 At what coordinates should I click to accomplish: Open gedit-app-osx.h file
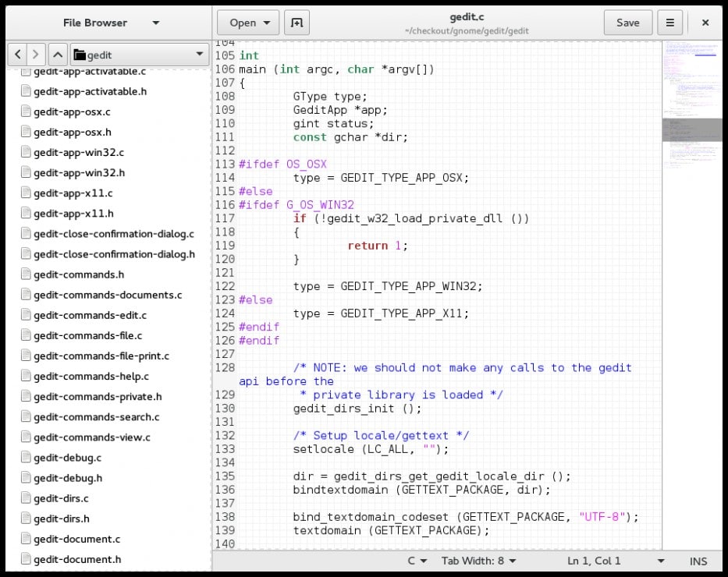73,133
